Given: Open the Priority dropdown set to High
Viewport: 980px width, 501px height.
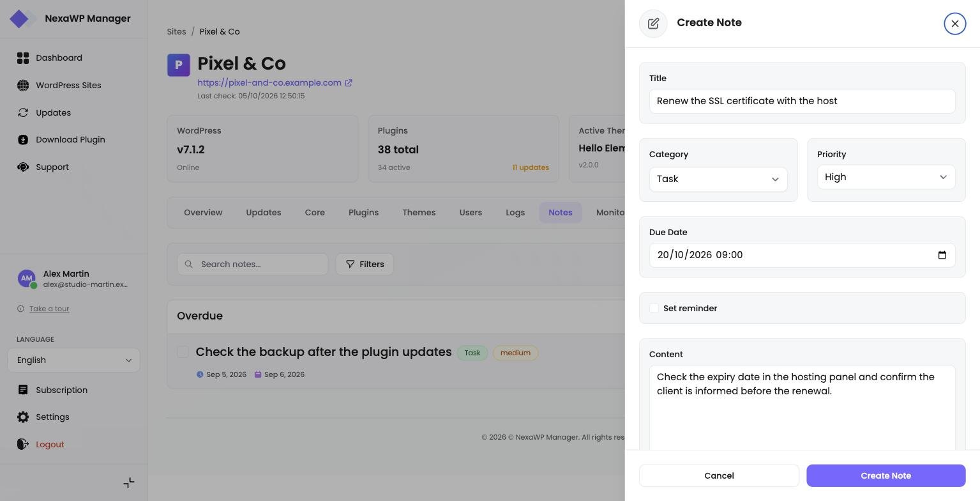Looking at the screenshot, I should tap(886, 177).
